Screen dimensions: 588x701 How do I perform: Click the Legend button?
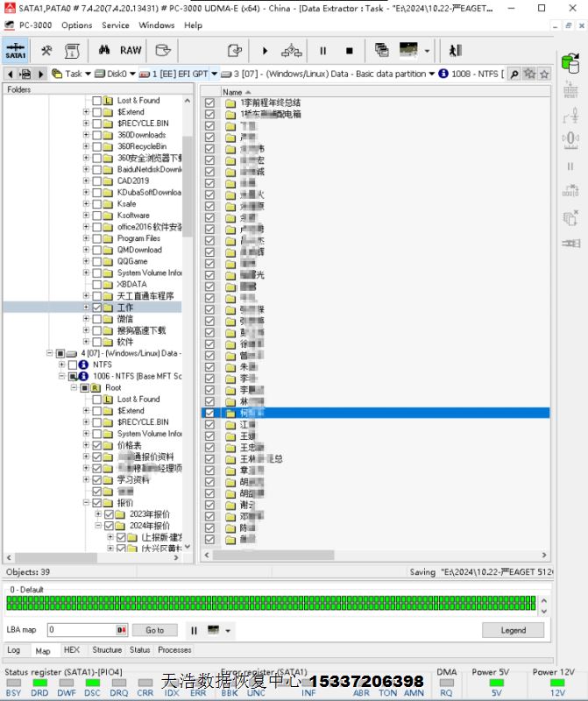coord(513,630)
